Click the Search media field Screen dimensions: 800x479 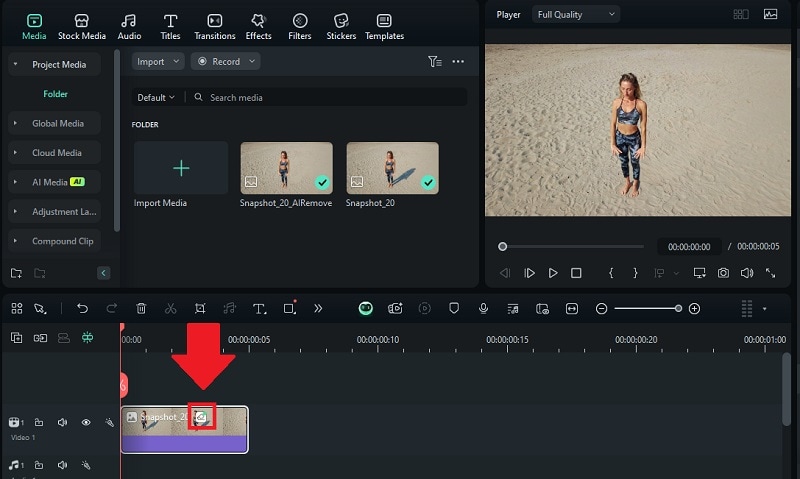coord(327,97)
